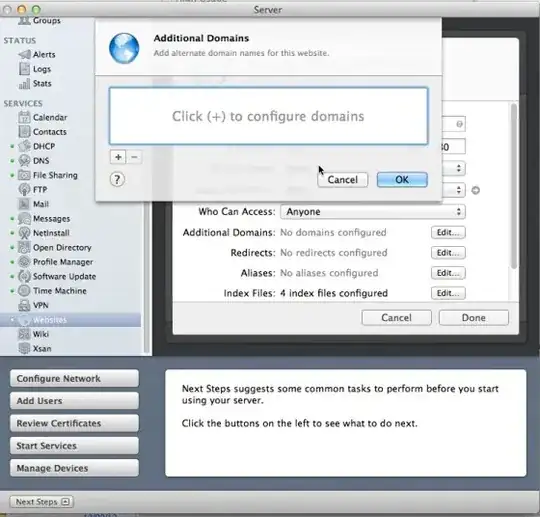Click the arrow icon beside the popup

(x=475, y=190)
